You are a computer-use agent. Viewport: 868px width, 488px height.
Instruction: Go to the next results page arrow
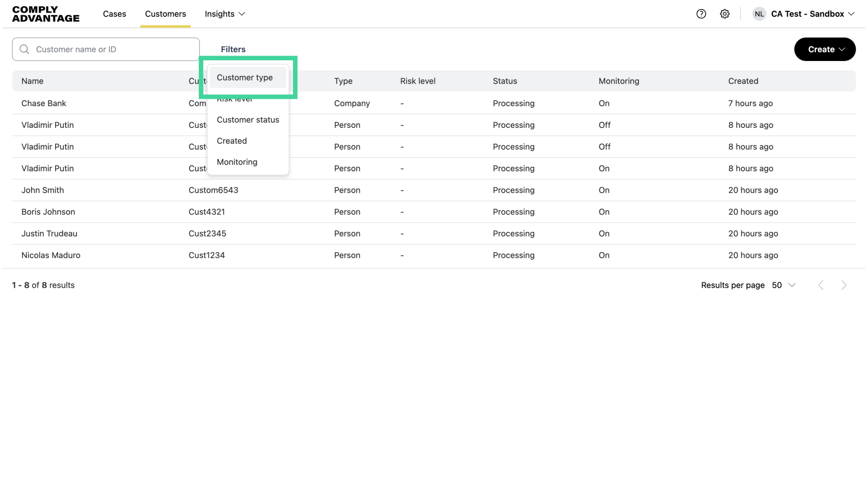click(x=844, y=285)
